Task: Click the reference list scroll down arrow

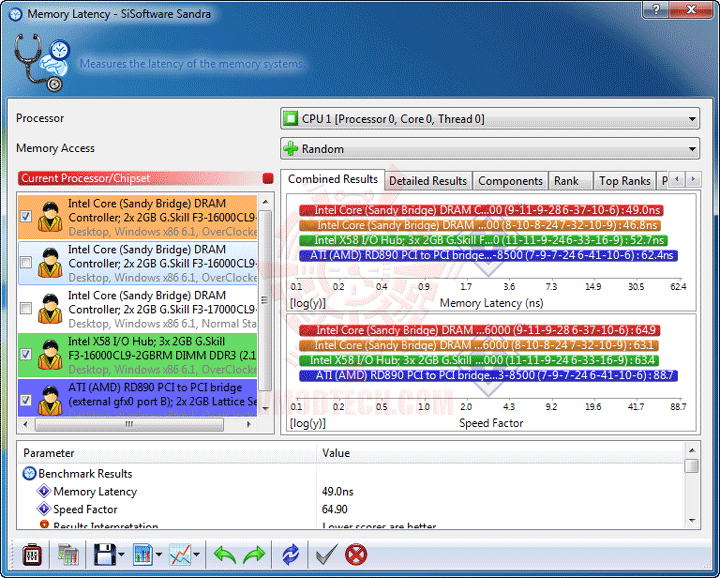Action: tap(265, 409)
